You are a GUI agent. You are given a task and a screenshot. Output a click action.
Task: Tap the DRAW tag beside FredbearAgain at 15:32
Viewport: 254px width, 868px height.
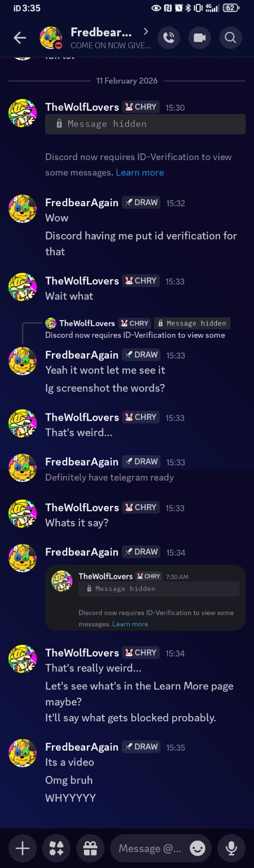[141, 202]
